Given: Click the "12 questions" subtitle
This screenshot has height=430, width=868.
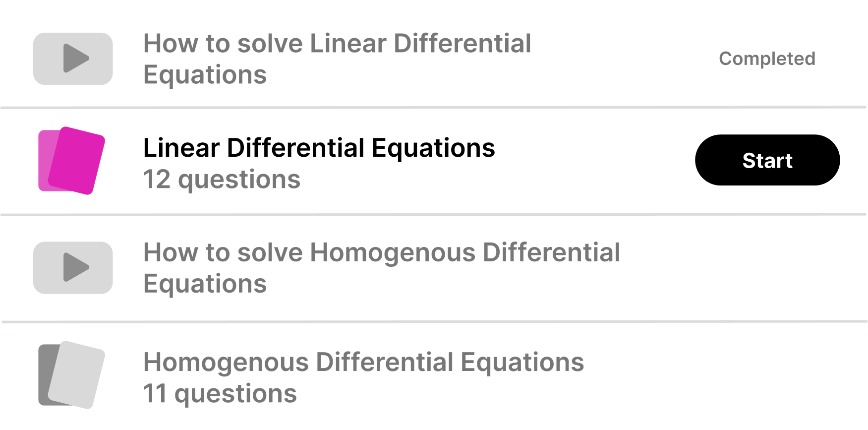Looking at the screenshot, I should [x=222, y=179].
